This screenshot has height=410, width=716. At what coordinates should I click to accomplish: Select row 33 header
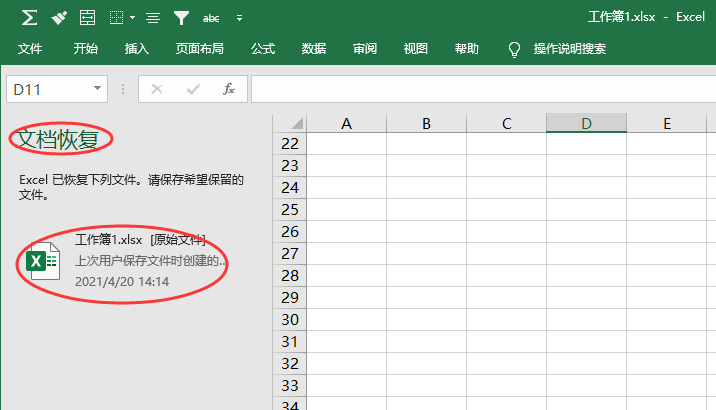[x=290, y=385]
